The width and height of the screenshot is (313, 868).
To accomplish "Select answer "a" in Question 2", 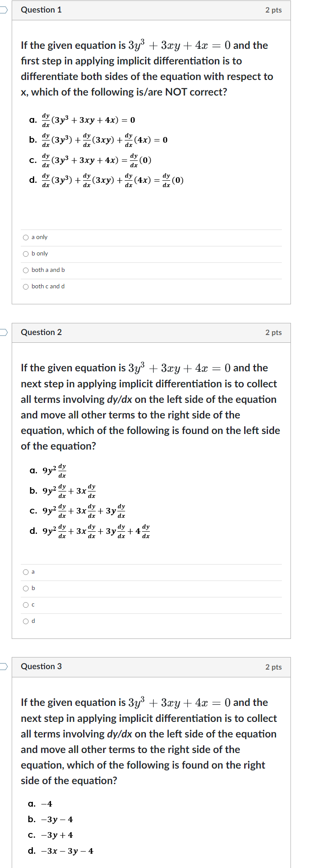I will click(x=26, y=571).
